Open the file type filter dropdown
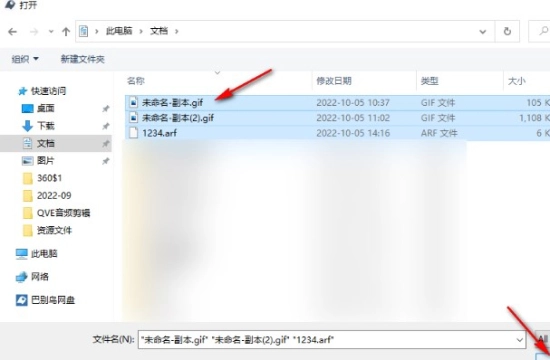The height and width of the screenshot is (360, 550). point(543,339)
